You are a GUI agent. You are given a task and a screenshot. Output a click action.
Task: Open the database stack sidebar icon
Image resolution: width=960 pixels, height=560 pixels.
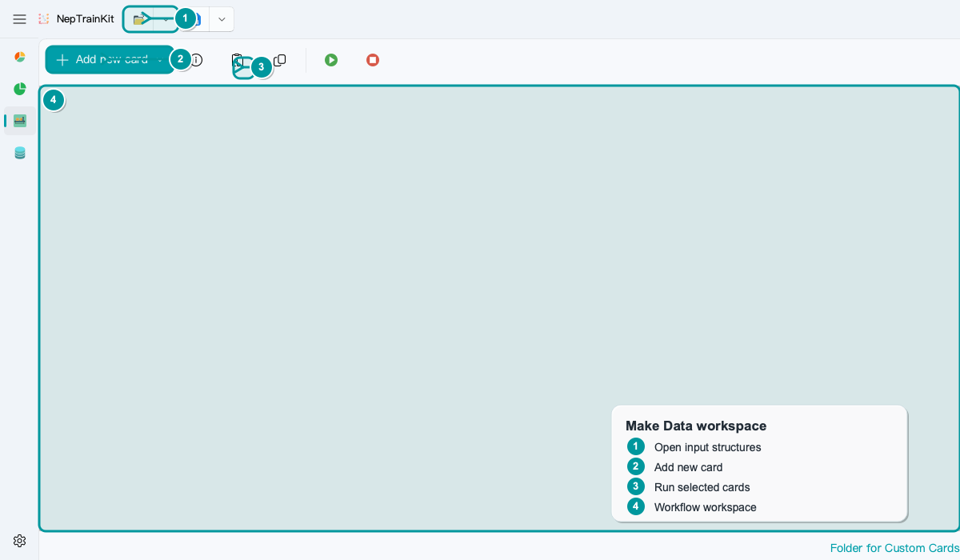click(20, 153)
